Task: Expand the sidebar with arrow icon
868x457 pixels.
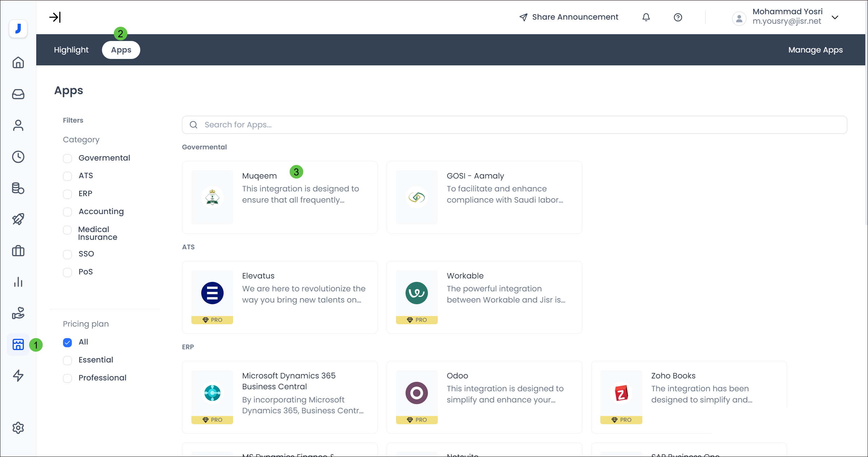Action: [55, 17]
